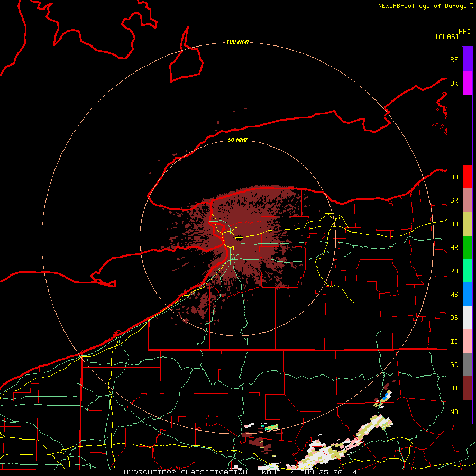Click the 50 NMI range ring label
476x476 pixels.
237,140
